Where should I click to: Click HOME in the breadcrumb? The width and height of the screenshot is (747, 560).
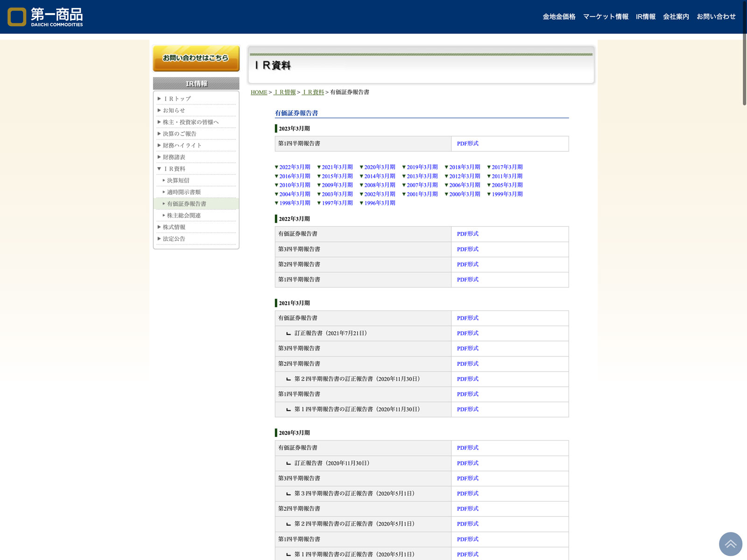coord(259,92)
